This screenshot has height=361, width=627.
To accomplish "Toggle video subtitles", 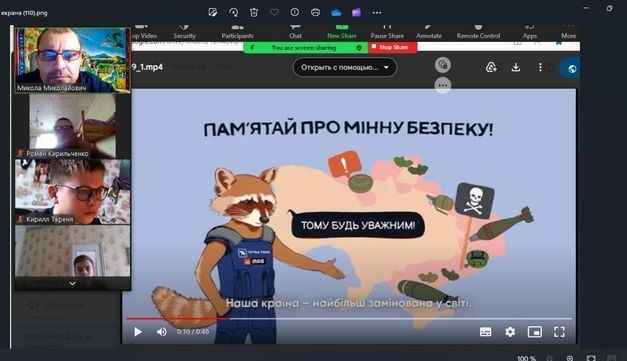I will (x=485, y=332).
